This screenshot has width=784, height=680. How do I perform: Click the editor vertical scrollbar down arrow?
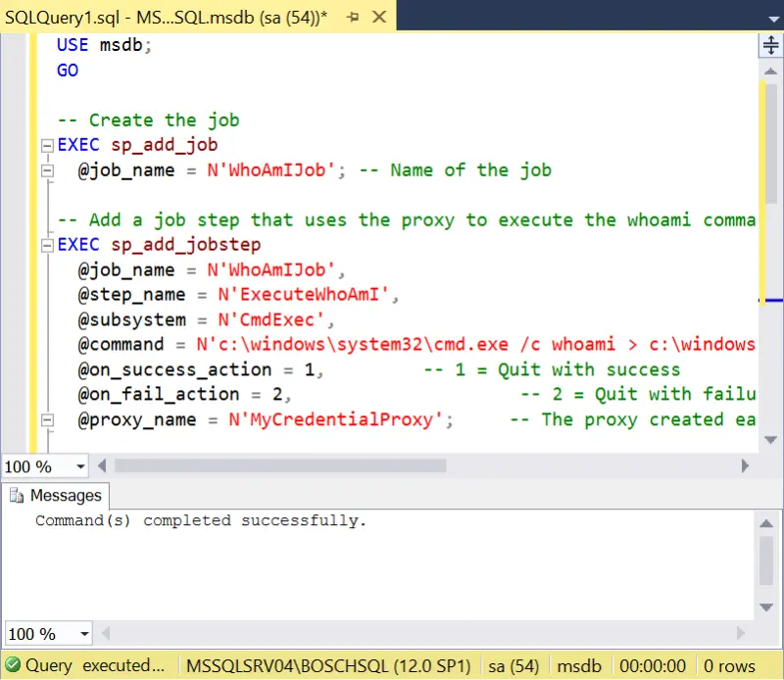pos(770,440)
